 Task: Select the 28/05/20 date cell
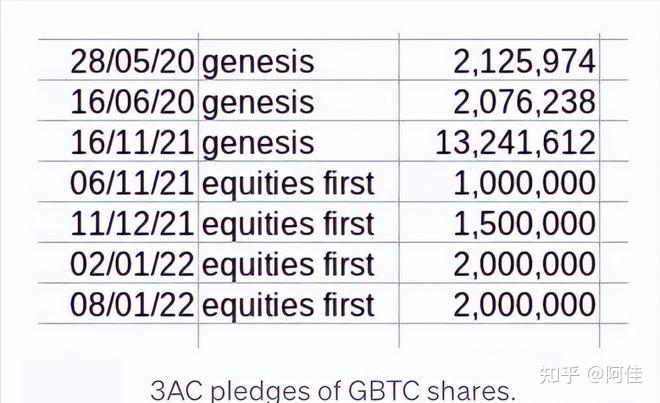click(x=118, y=60)
